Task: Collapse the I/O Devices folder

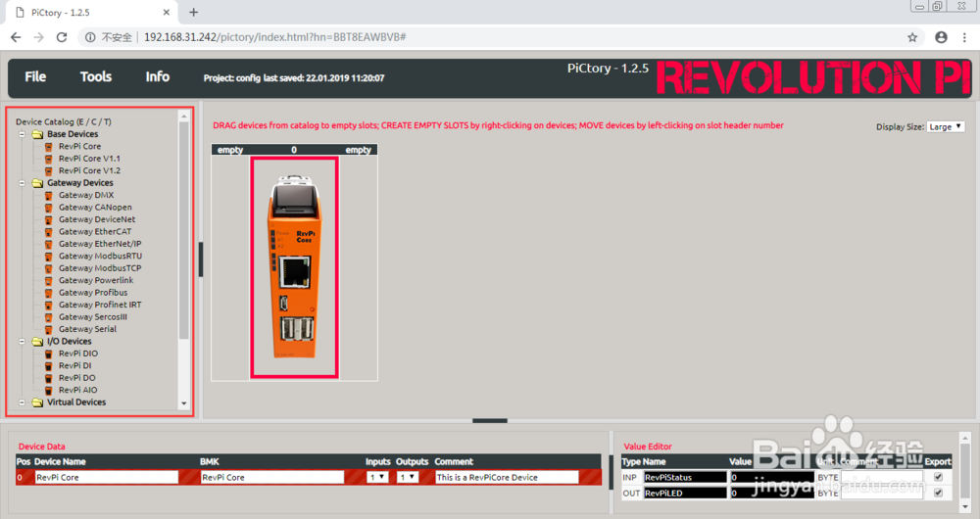Action: click(x=22, y=342)
